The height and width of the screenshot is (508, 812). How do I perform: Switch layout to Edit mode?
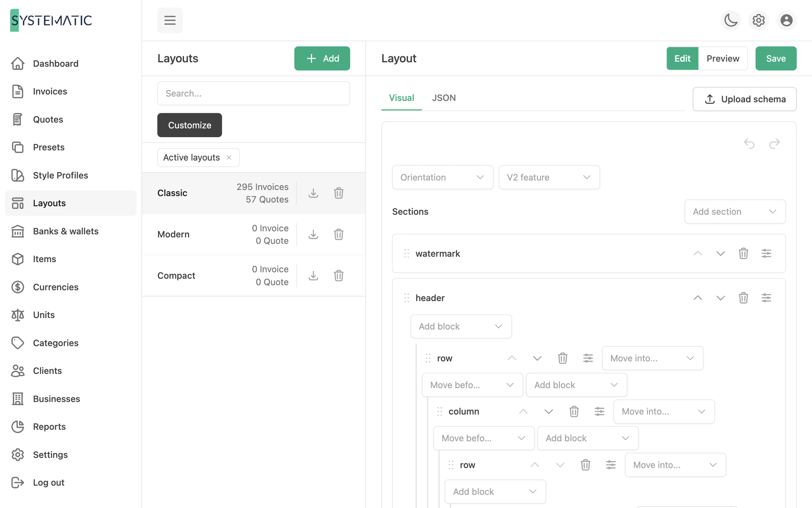coord(682,59)
